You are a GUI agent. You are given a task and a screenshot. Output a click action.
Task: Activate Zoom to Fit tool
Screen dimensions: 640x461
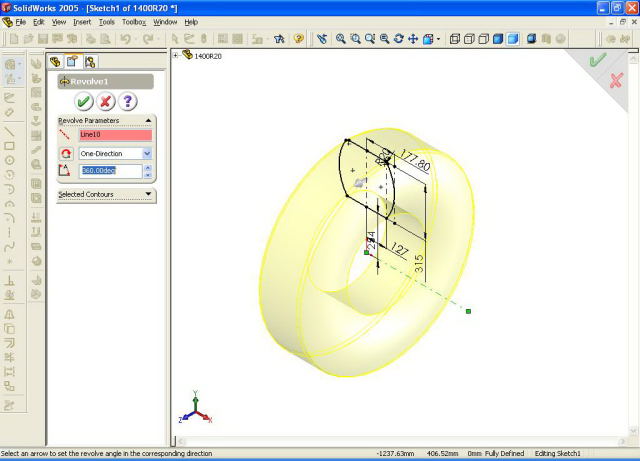(x=341, y=39)
